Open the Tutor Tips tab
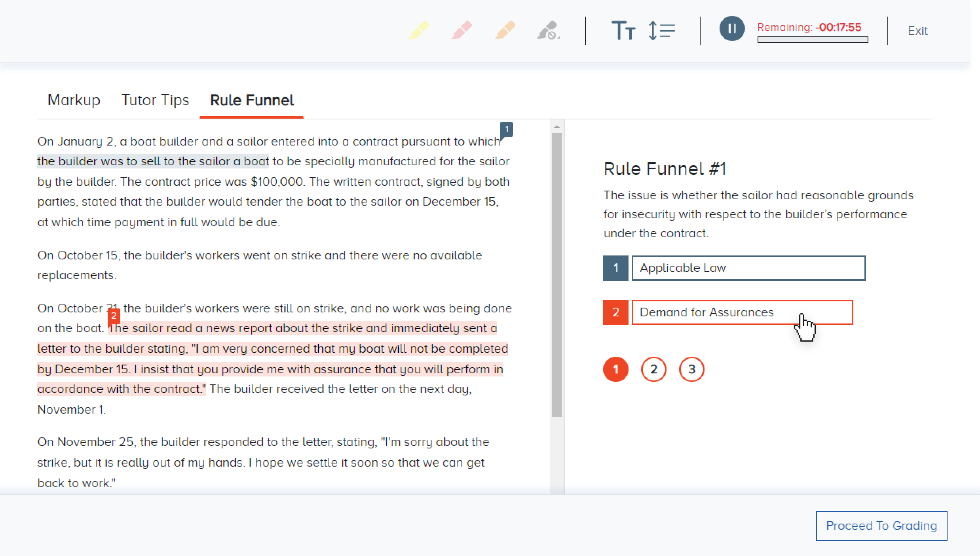Screen dimensions: 980x556 click(155, 100)
